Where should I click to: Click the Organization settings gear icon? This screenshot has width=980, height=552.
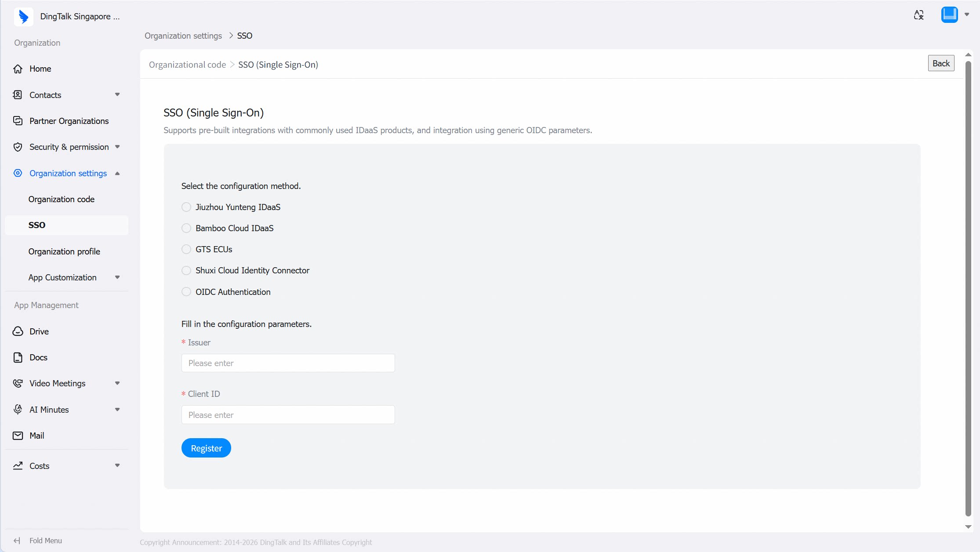click(18, 173)
